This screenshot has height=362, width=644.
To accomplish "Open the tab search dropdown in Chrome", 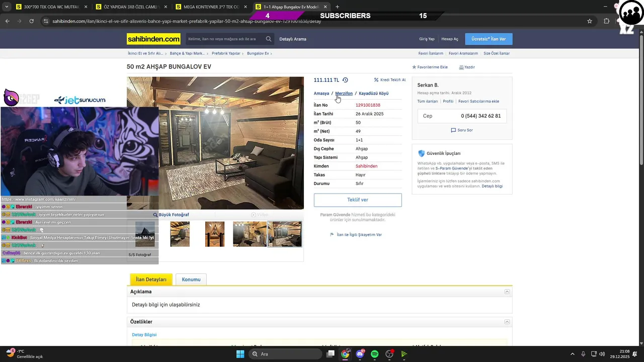I will 7,7.
